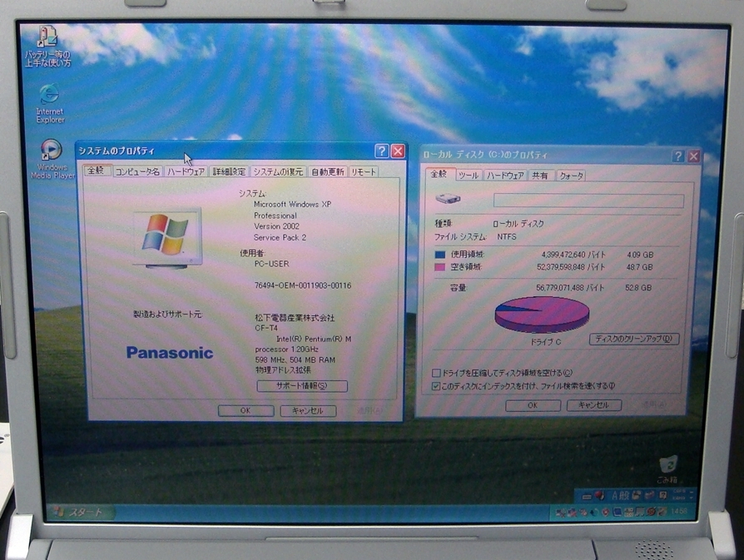The height and width of the screenshot is (560, 744).
Task: Open the クォータ tab
Action: [x=571, y=176]
